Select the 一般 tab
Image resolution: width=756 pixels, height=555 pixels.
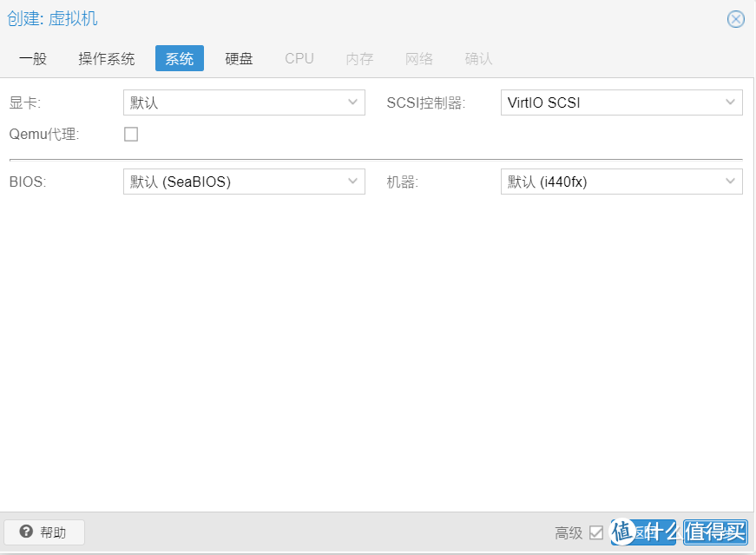coord(32,59)
